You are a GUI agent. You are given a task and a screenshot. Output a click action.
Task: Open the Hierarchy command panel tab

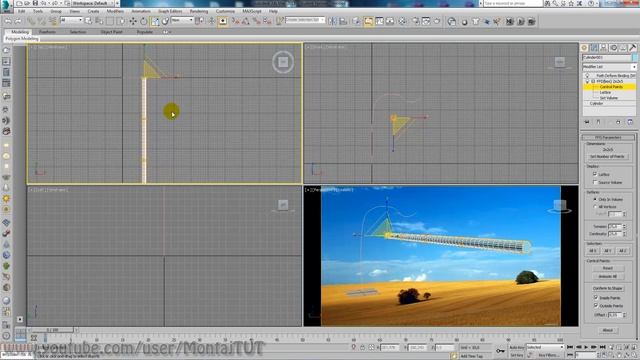604,48
